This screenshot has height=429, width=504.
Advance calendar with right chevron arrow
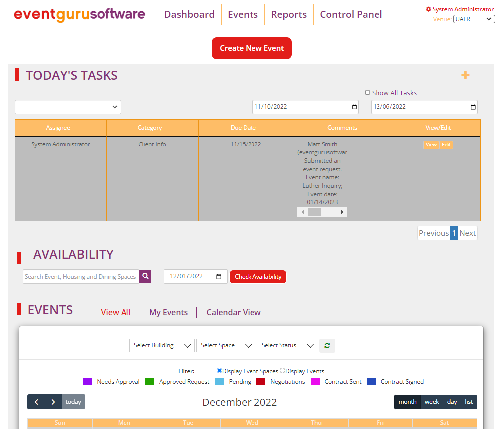[x=53, y=402]
